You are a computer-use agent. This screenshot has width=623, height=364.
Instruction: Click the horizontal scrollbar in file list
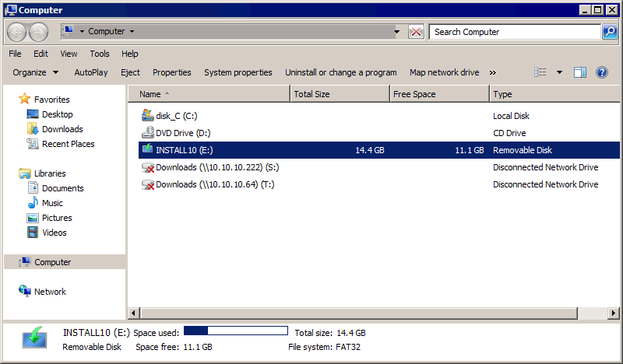[366, 313]
